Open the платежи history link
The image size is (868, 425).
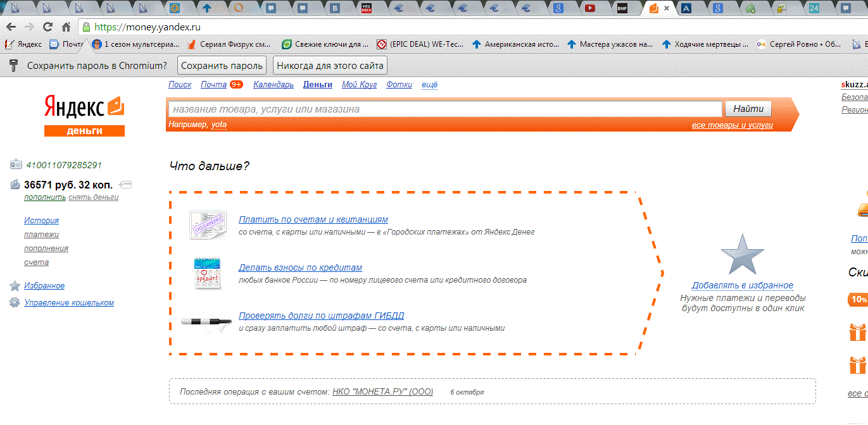tap(41, 235)
